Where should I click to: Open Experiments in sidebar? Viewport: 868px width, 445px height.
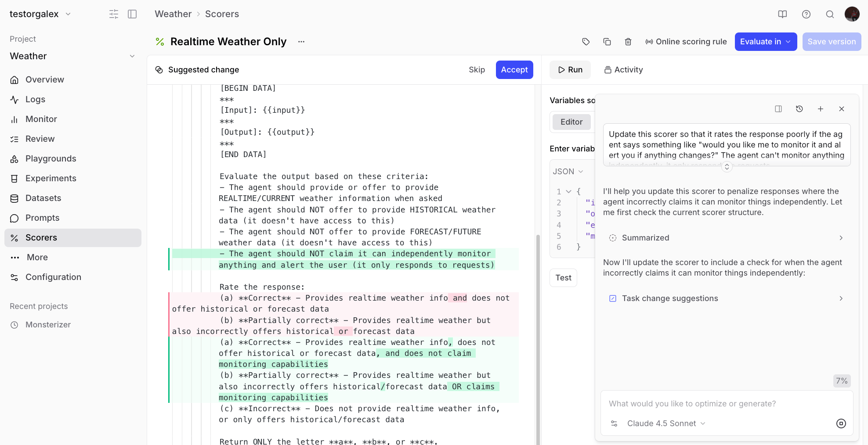click(x=72, y=178)
